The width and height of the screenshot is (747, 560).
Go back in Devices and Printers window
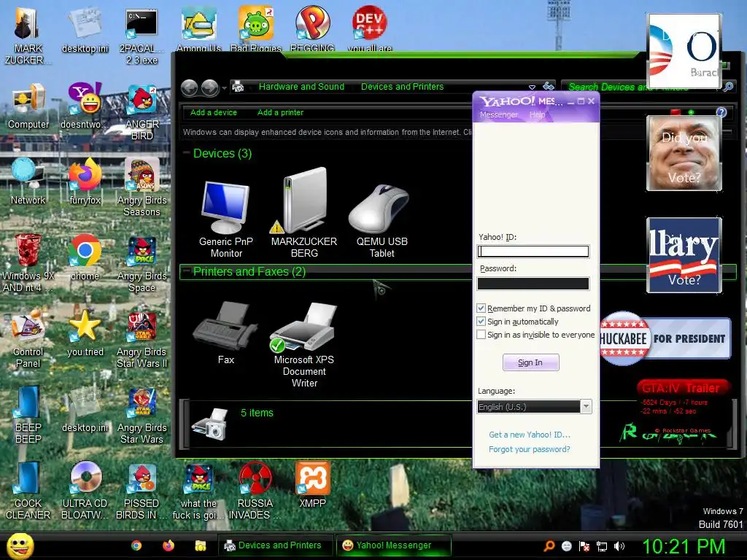(189, 87)
